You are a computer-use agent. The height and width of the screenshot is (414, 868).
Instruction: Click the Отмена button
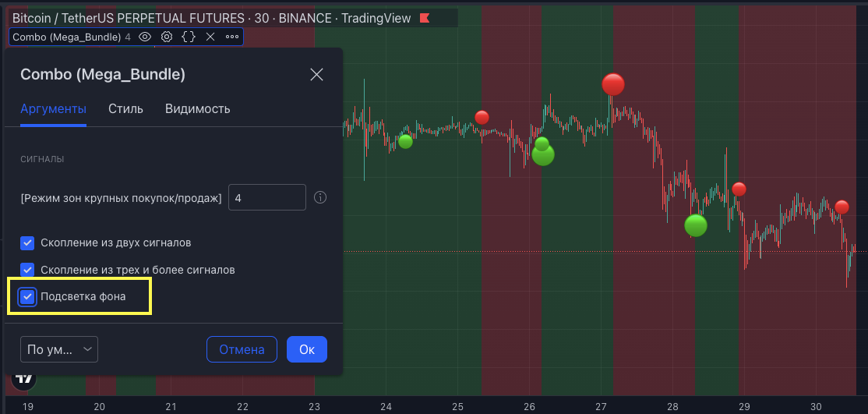click(x=242, y=349)
